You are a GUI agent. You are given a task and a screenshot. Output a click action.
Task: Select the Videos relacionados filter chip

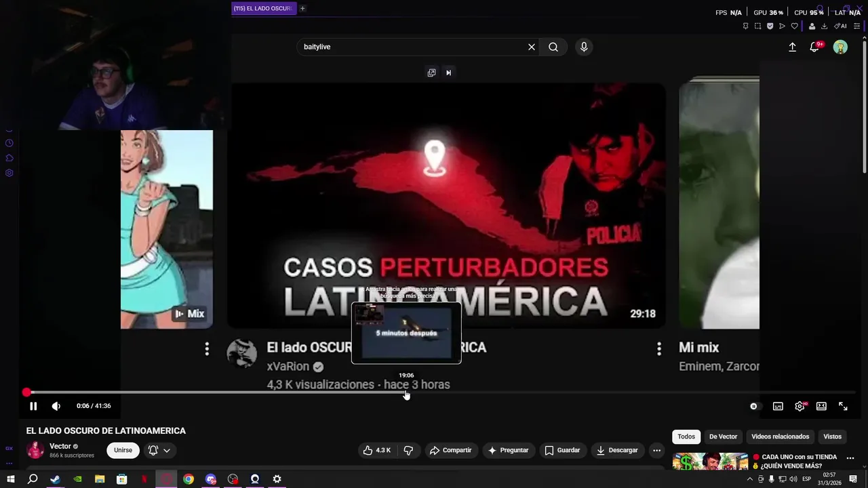[780, 436]
